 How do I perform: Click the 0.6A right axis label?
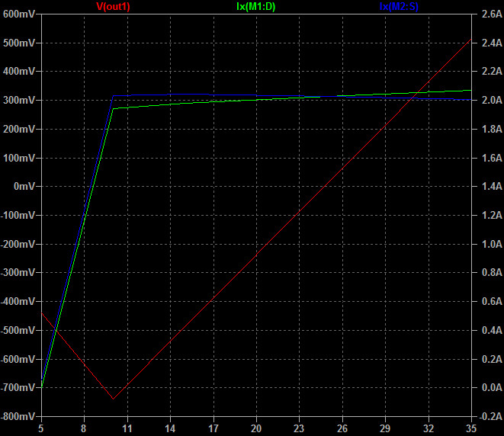pos(492,301)
